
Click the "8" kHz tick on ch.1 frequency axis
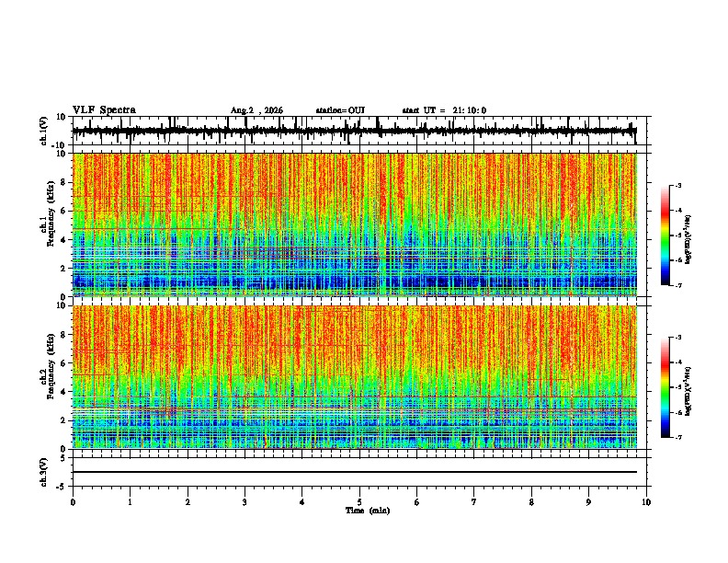click(64, 182)
